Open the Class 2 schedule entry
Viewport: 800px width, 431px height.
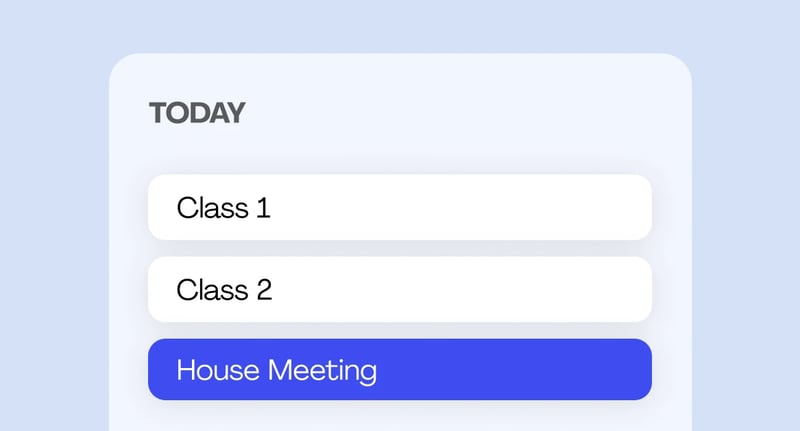pyautogui.click(x=400, y=290)
